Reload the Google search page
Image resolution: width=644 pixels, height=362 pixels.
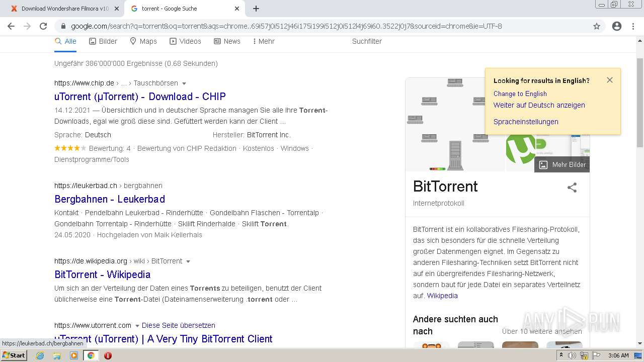pos(43,26)
